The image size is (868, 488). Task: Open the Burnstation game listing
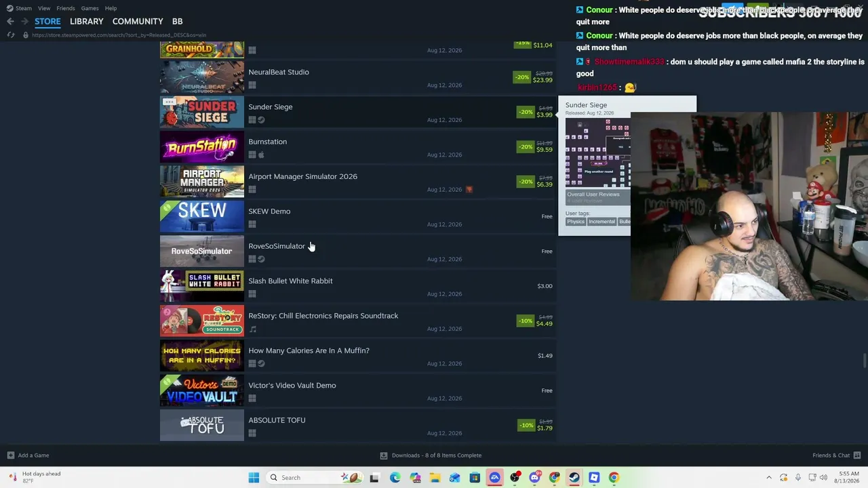point(358,148)
